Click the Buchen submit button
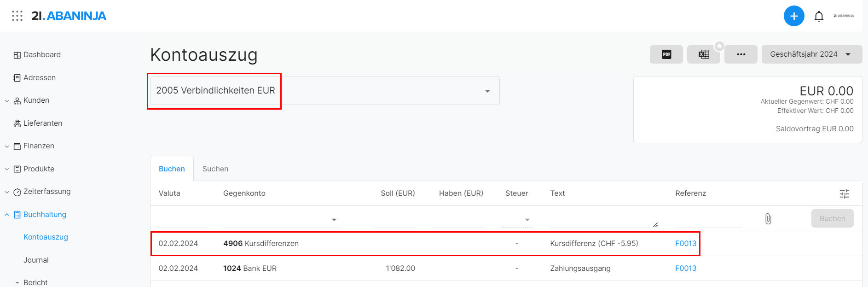 click(x=832, y=219)
